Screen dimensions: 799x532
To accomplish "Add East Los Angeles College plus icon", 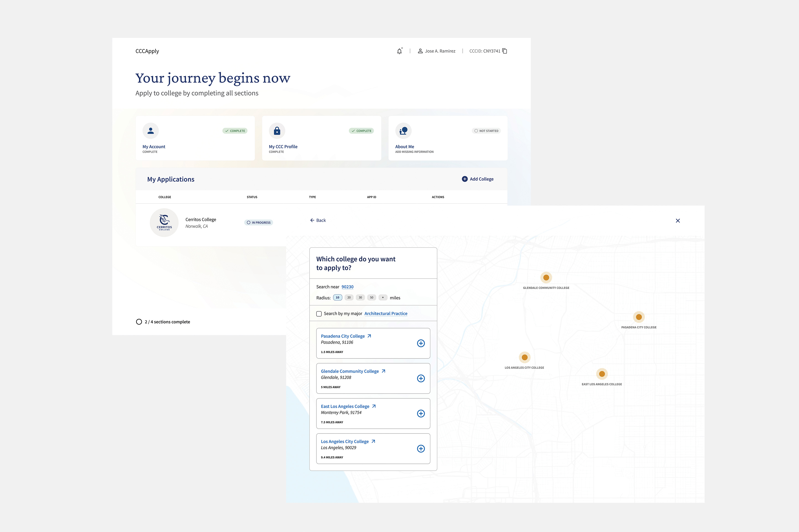I will (x=421, y=414).
